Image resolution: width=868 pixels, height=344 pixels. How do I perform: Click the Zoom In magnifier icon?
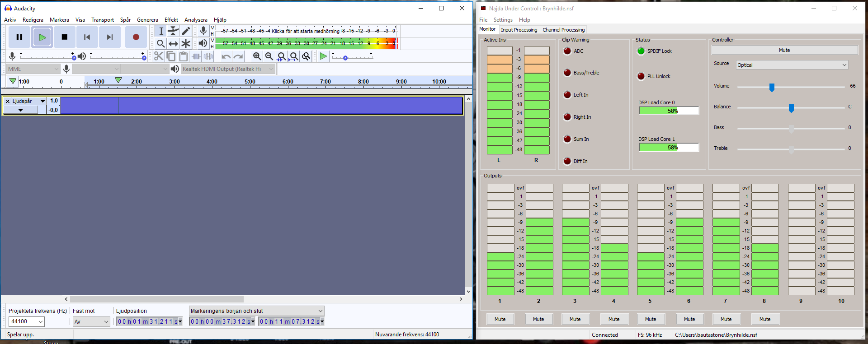257,56
